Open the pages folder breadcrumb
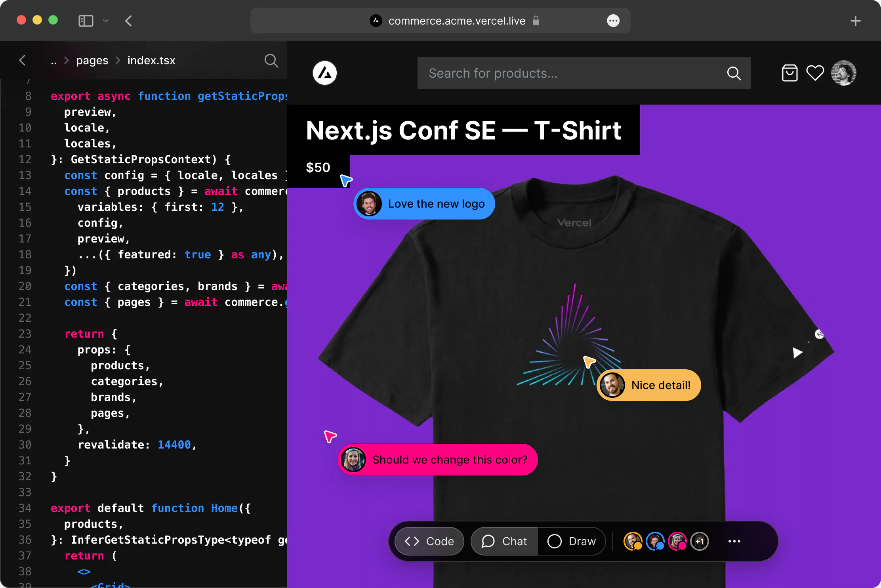This screenshot has height=588, width=881. click(x=92, y=61)
